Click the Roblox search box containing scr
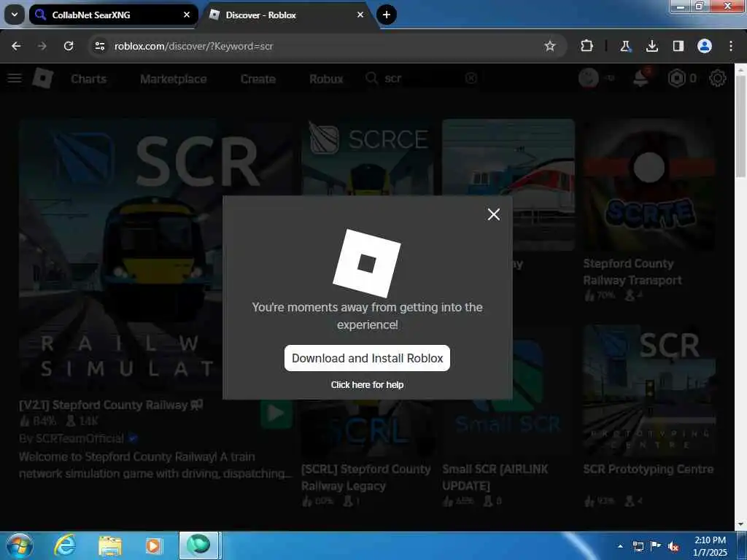Image resolution: width=747 pixels, height=560 pixels. pyautogui.click(x=422, y=79)
